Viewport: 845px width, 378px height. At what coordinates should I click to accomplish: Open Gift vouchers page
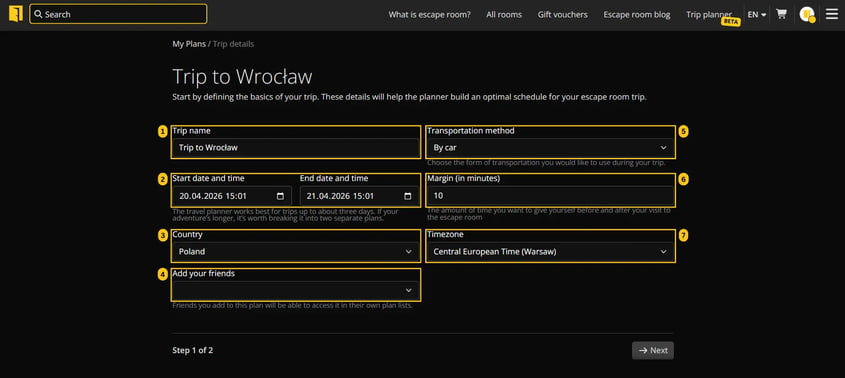pos(563,15)
